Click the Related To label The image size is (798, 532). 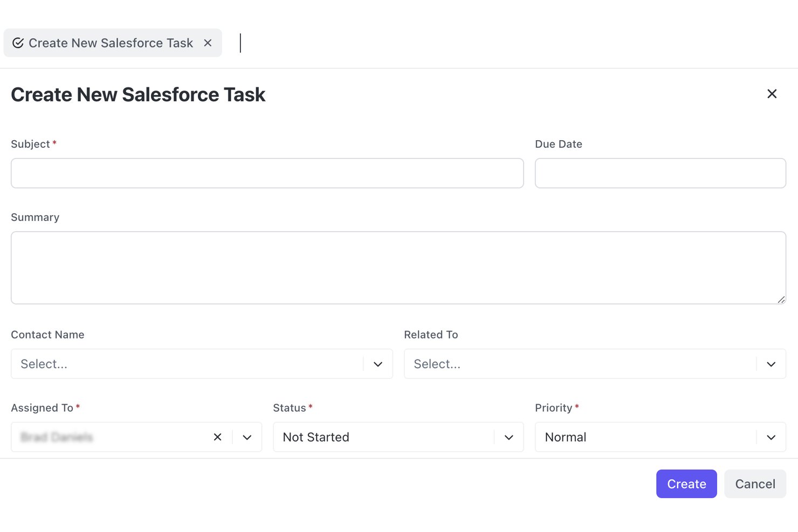(431, 335)
